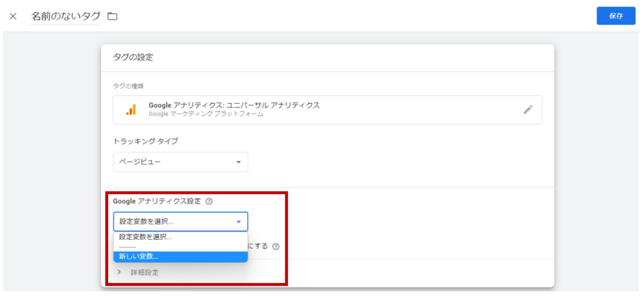Click the タグの設定 heading
The width and height of the screenshot is (644, 299).
(x=133, y=57)
